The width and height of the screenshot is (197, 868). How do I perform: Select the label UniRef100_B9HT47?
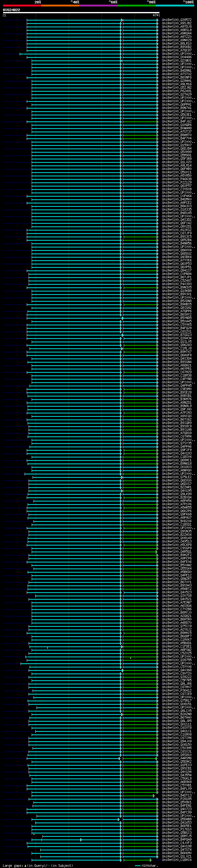[x=177, y=351]
